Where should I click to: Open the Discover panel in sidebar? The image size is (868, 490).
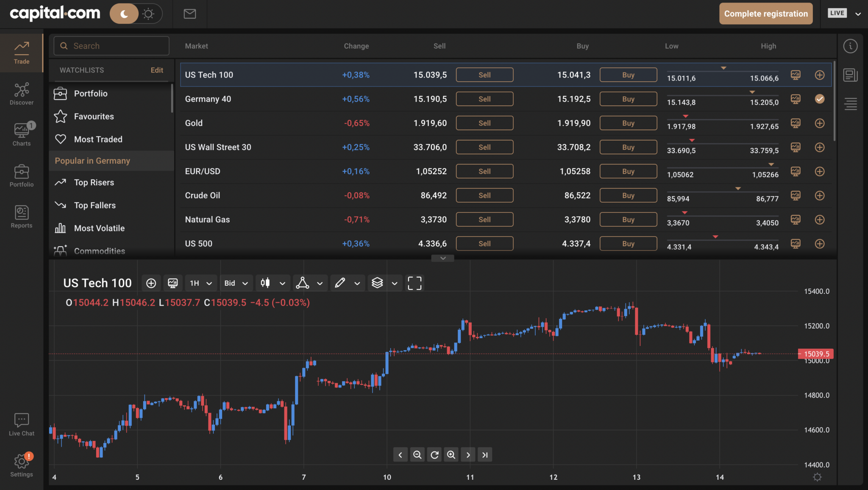click(21, 93)
